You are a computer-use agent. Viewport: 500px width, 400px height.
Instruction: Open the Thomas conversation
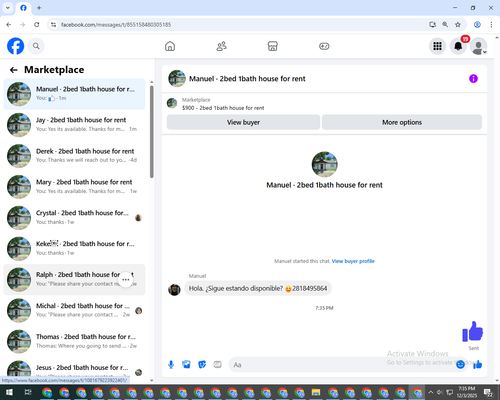(74, 342)
